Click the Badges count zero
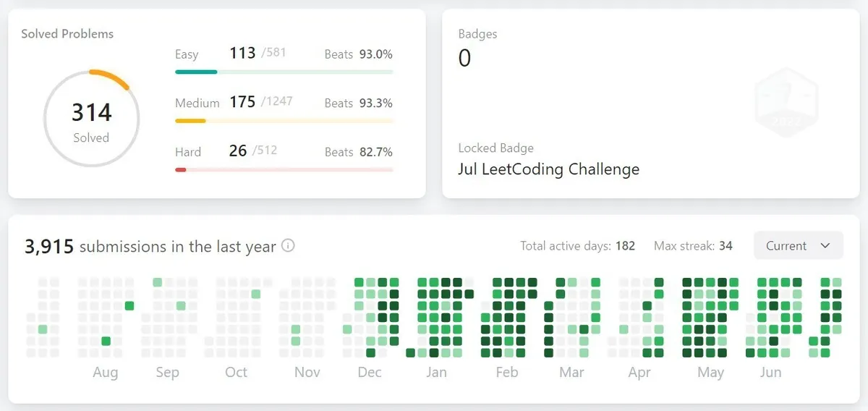The image size is (868, 411). 465,58
